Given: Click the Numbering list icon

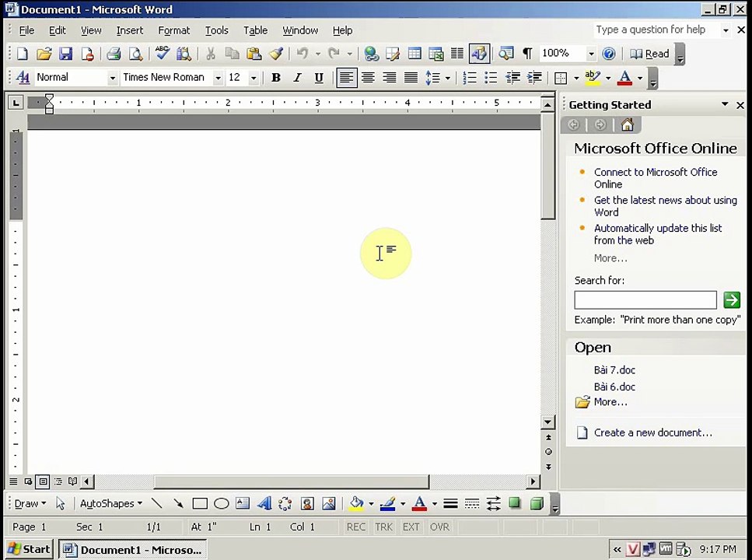Looking at the screenshot, I should point(470,78).
